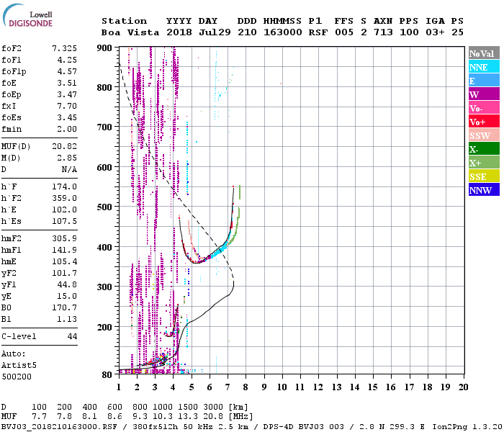Click the yE value 15.0
This screenshot has width=504, height=432.
point(67,297)
